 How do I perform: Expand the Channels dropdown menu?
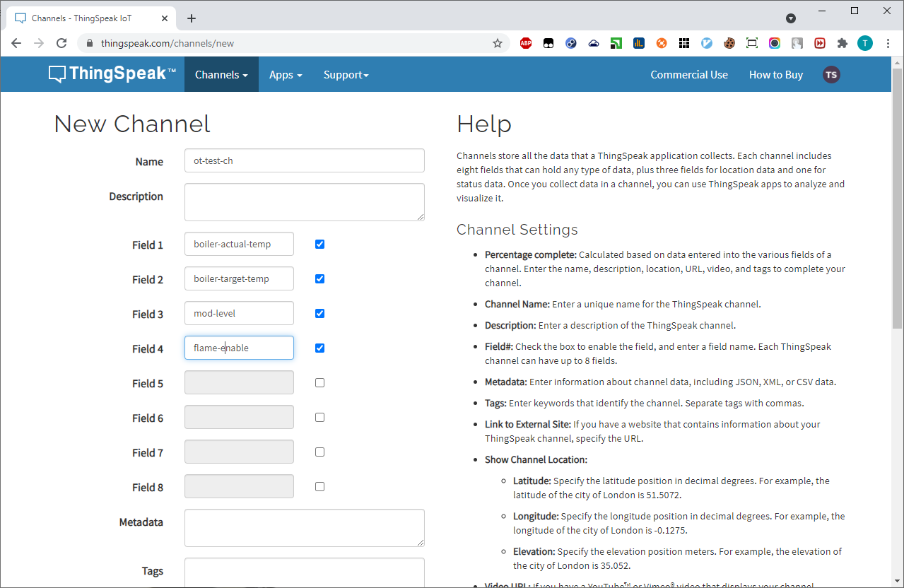[221, 75]
